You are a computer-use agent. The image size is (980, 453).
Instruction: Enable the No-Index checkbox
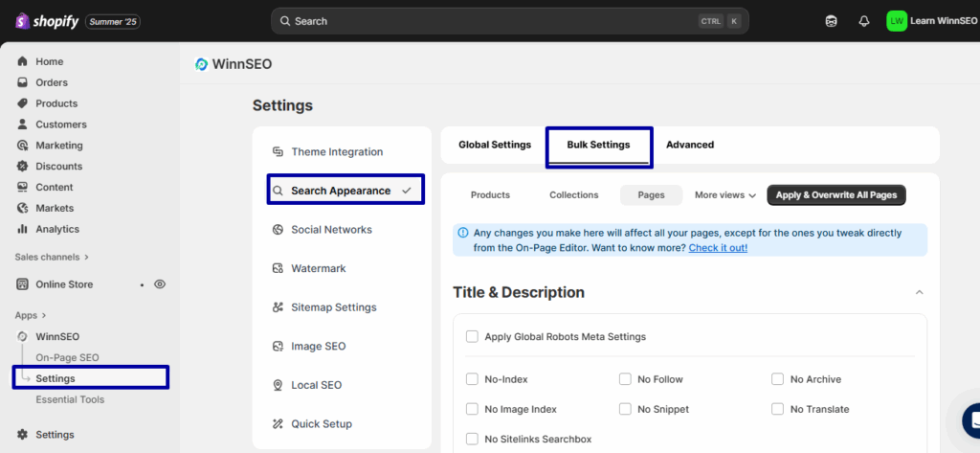pyautogui.click(x=472, y=379)
